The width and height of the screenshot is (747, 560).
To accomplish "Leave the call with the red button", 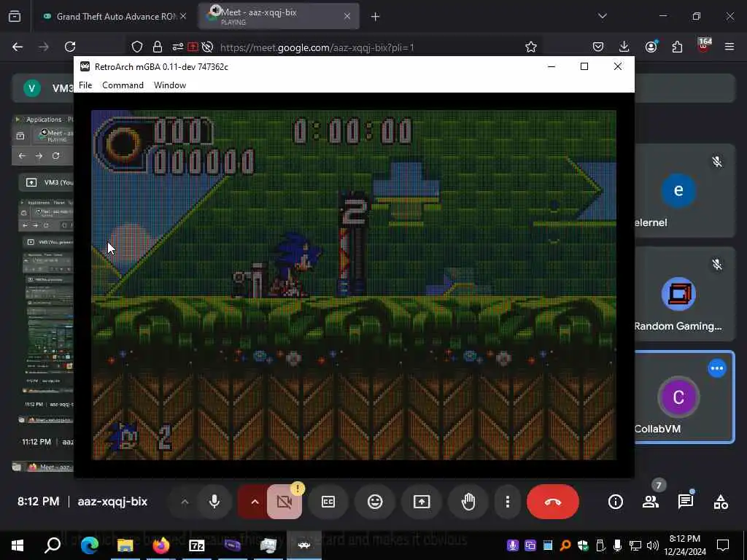I will [553, 502].
